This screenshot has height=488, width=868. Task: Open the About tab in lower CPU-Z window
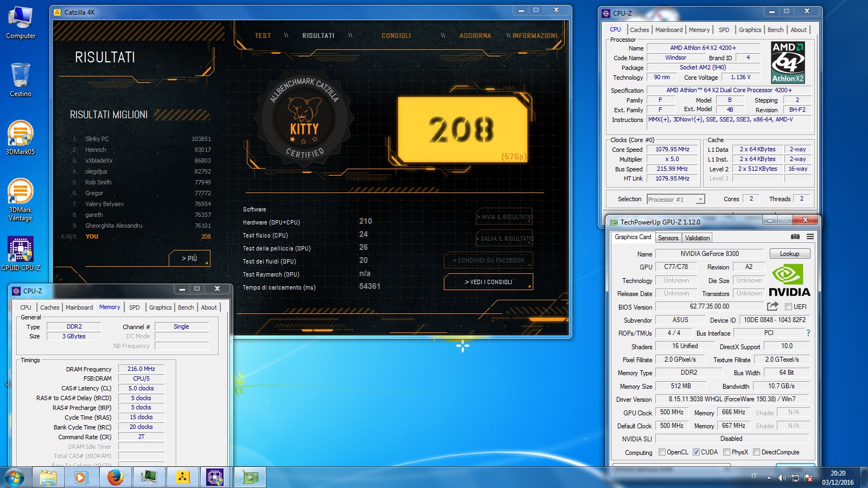coord(209,307)
